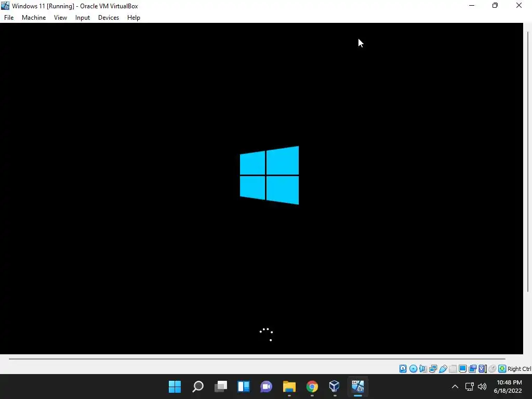Viewport: 532px width, 399px height.
Task: Open the Help menu
Action: point(134,18)
